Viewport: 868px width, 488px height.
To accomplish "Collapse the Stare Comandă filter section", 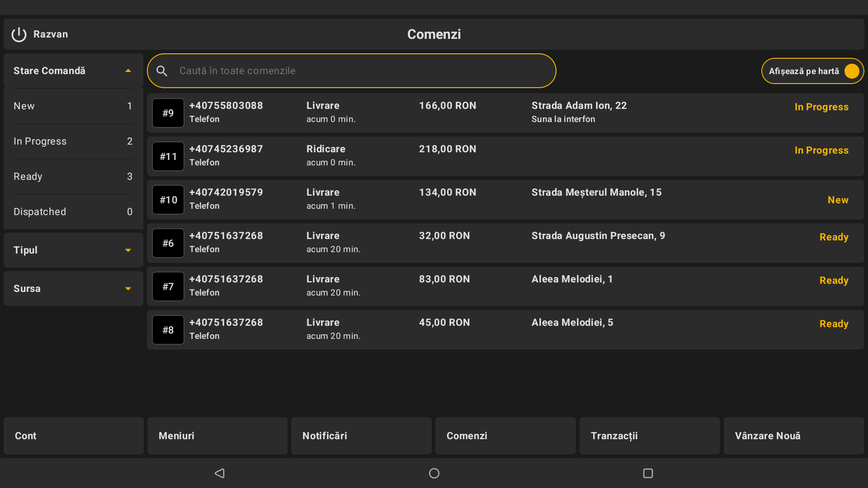I will [x=128, y=71].
